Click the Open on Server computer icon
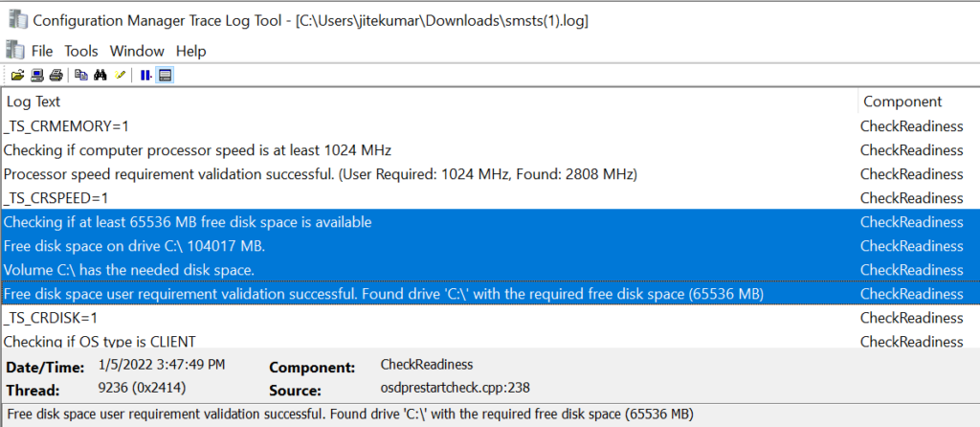This screenshot has width=980, height=427. [x=37, y=76]
